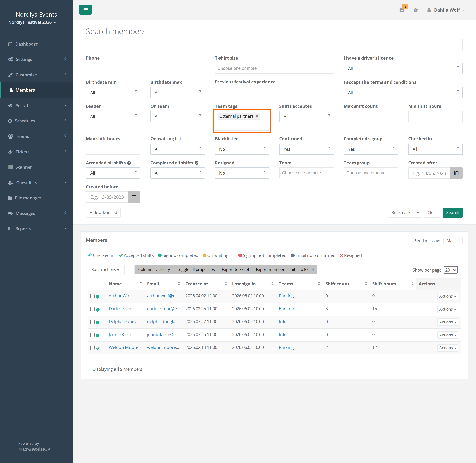Viewport: 476px width, 463px height.
Task: Open the Blacklisted dropdown
Action: [242, 149]
